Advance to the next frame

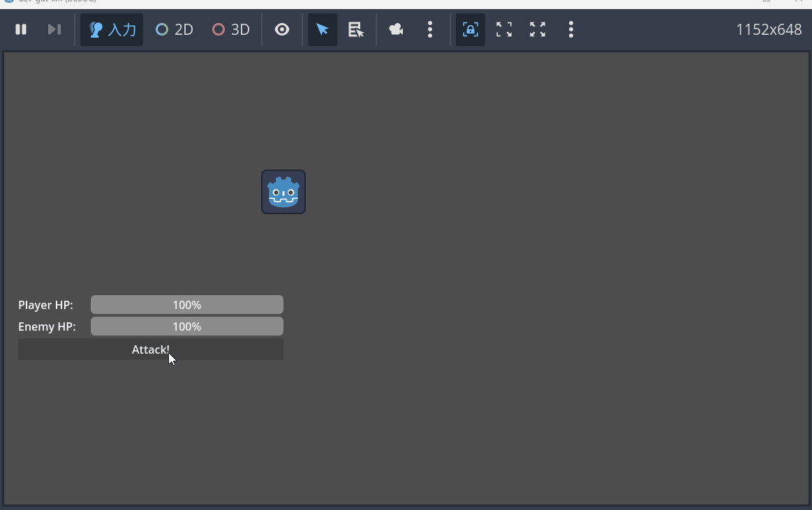[54, 29]
